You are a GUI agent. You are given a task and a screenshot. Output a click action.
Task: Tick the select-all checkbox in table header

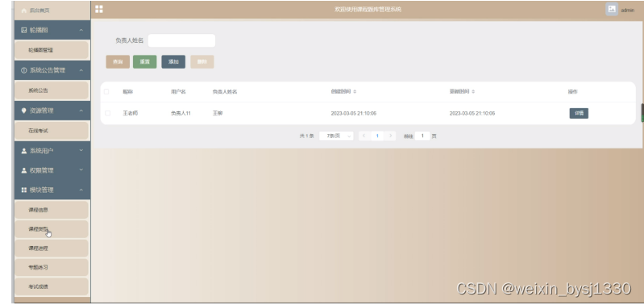[106, 92]
